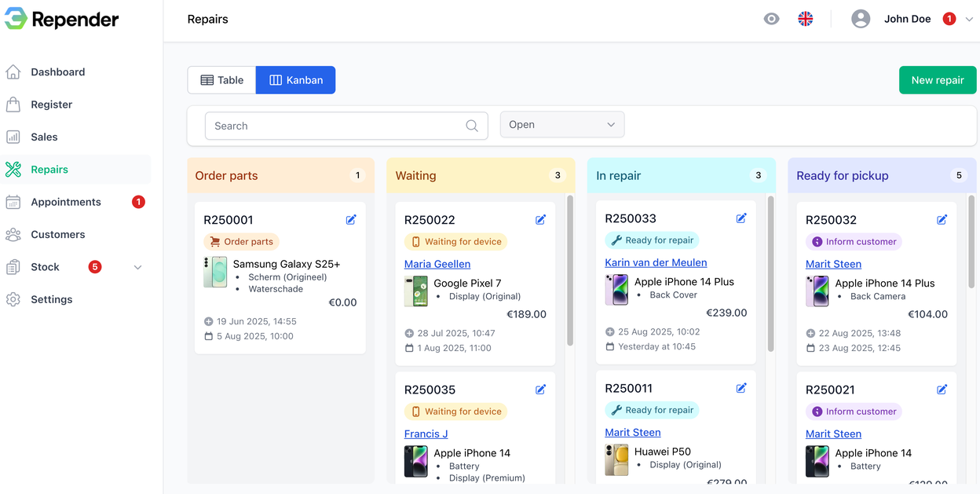The image size is (980, 494).
Task: Open the language selector flag icon
Action: (805, 18)
